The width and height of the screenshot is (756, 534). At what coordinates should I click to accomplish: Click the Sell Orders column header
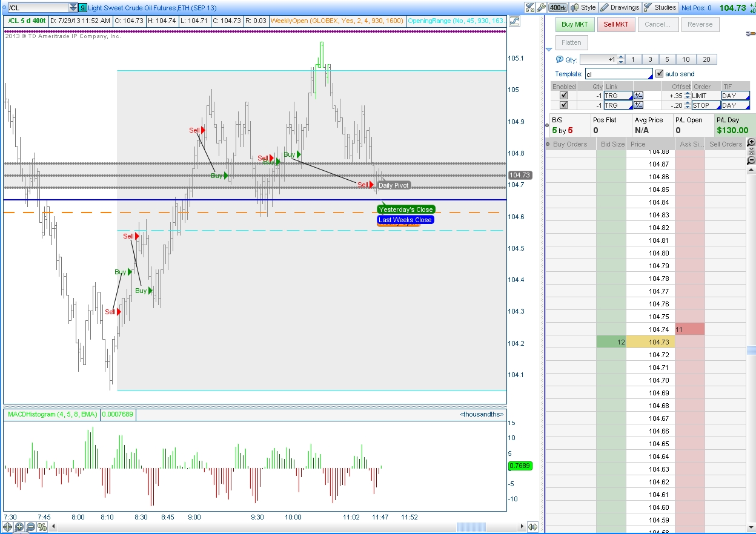[x=726, y=144]
